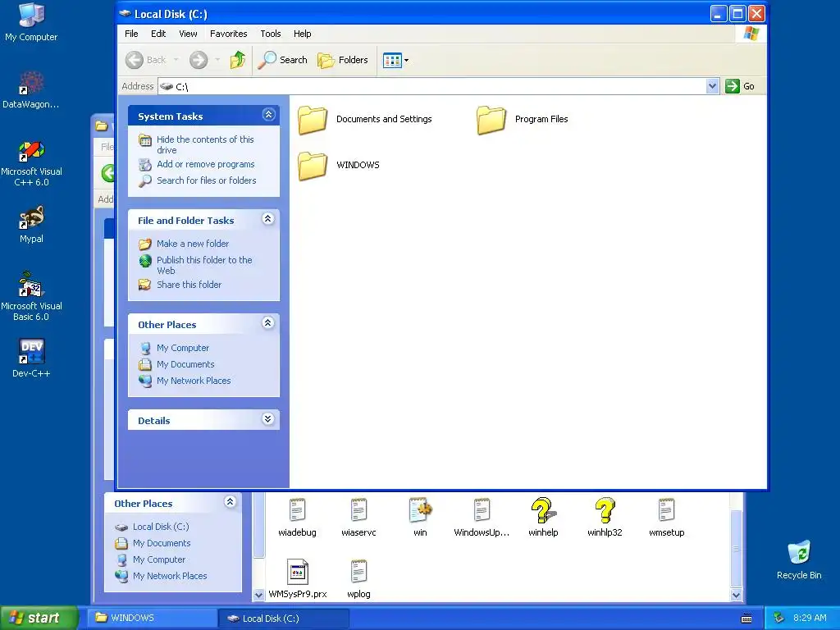Open the WINDOWS folder on Local Disk

[339, 165]
